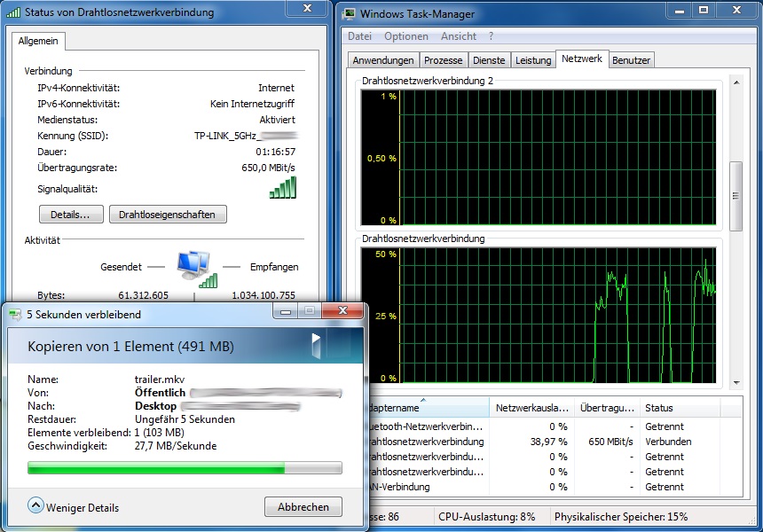
Task: Click the IPv6 value Kein Internetzugriff
Action: pos(252,104)
